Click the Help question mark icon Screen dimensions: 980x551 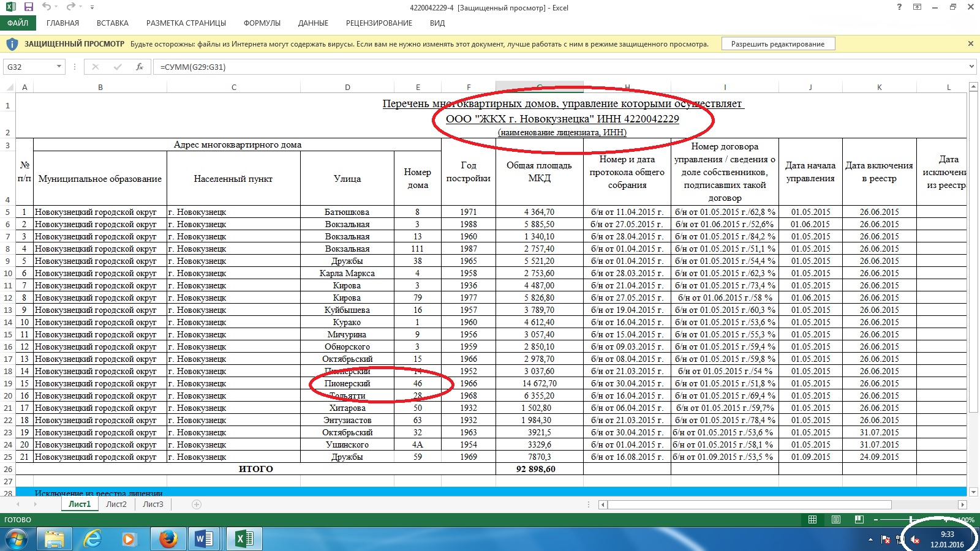click(x=899, y=7)
